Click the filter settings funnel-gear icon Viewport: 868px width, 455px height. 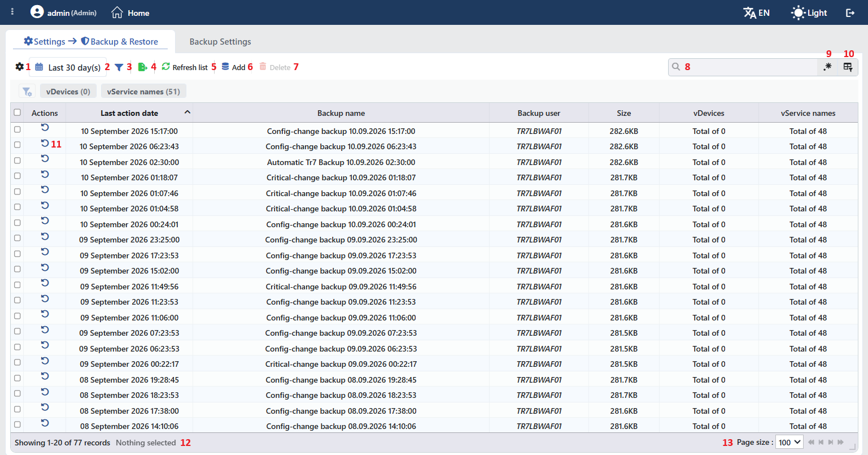coord(27,92)
